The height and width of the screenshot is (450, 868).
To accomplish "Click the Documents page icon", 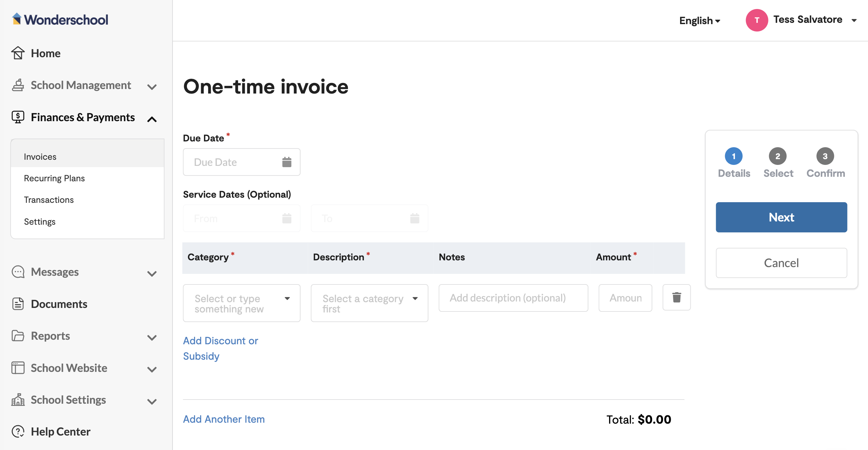I will [x=18, y=304].
